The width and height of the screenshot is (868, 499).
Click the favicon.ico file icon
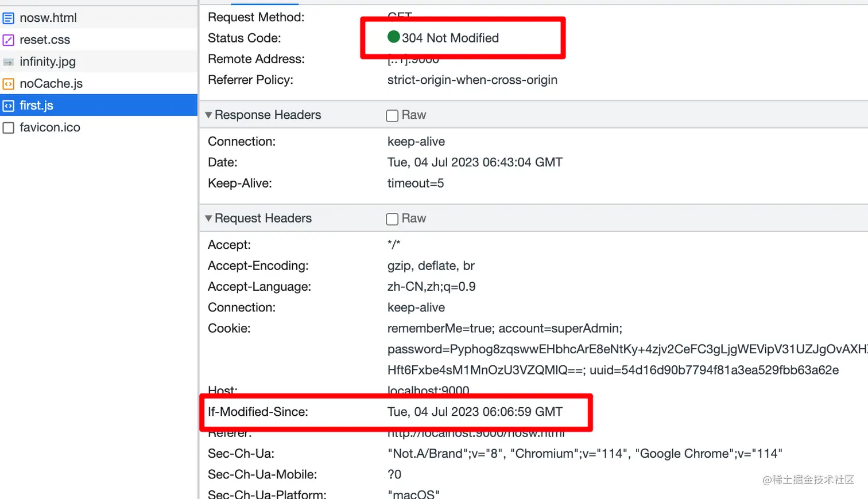click(x=8, y=127)
